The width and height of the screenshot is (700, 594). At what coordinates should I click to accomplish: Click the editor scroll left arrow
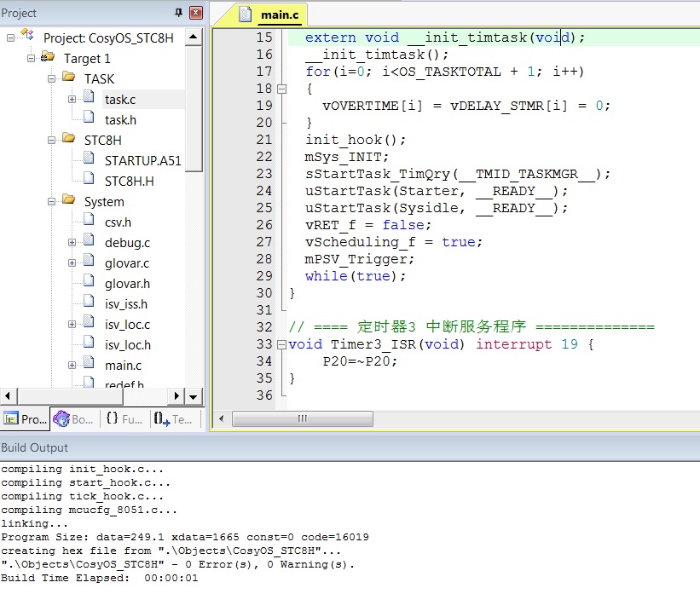click(222, 418)
